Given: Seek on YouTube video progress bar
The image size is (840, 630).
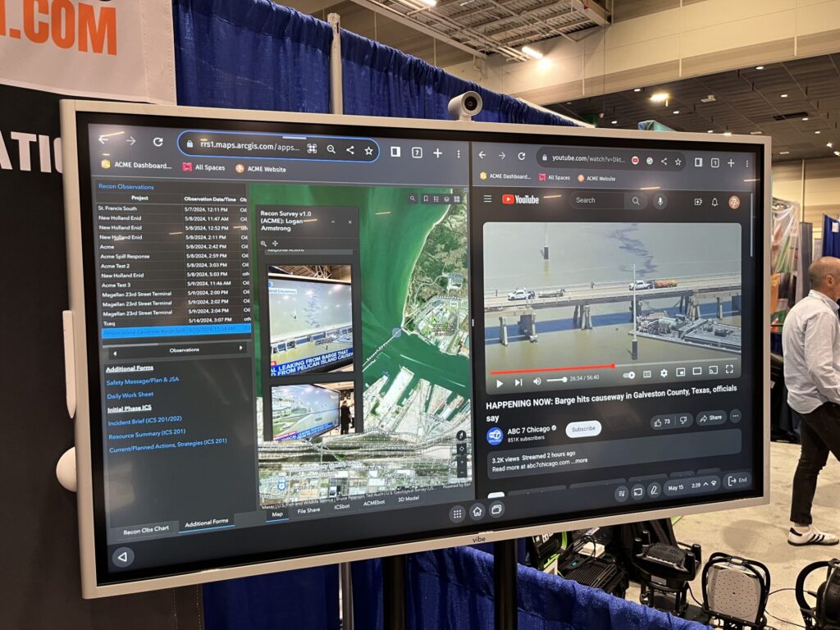Looking at the screenshot, I should 613,367.
